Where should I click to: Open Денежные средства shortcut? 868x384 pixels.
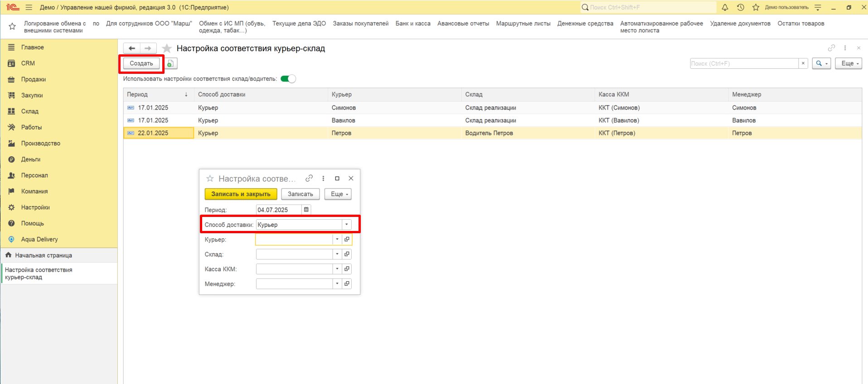tap(585, 24)
